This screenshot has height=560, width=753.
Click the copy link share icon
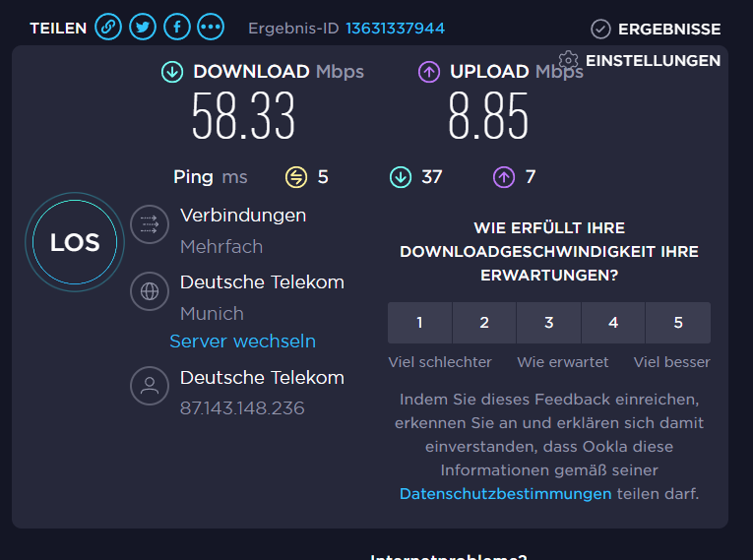108,28
